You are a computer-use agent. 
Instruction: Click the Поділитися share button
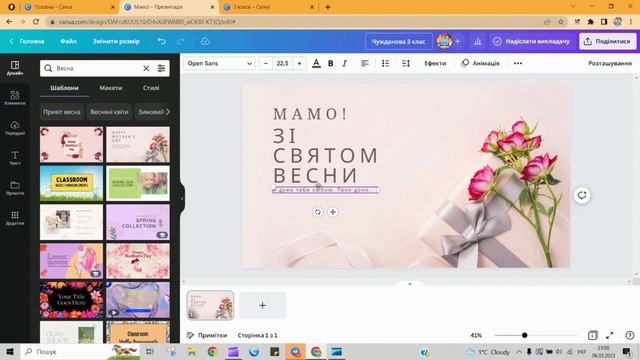click(x=607, y=41)
